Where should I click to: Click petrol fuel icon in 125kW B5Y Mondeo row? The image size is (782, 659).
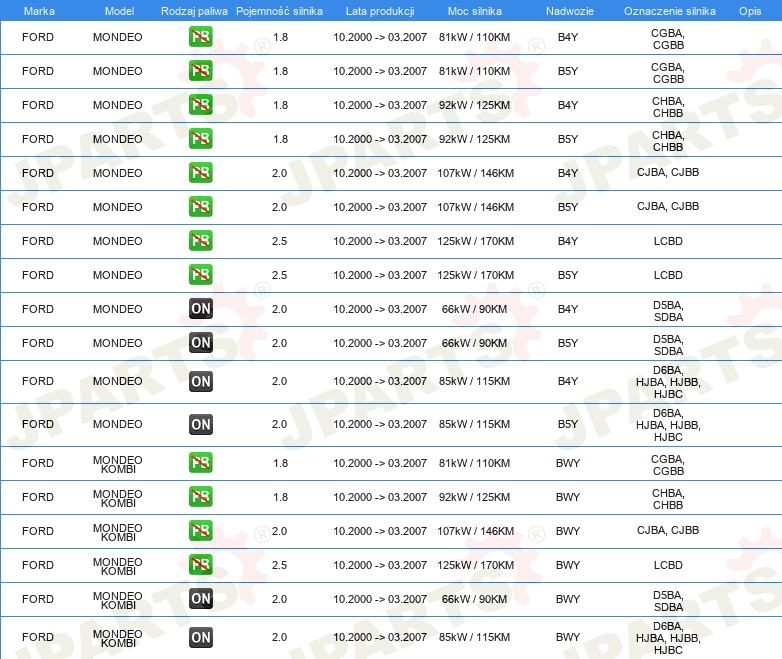(200, 274)
